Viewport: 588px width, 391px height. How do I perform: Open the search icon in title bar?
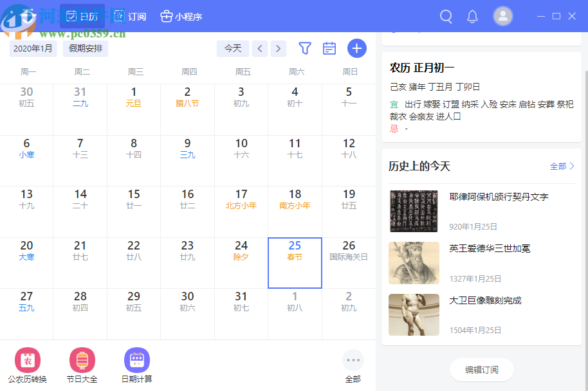(446, 17)
